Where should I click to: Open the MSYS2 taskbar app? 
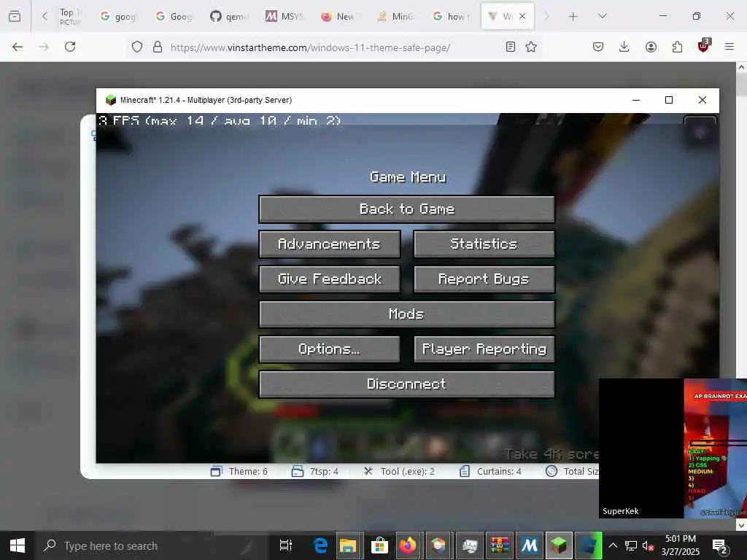529,545
